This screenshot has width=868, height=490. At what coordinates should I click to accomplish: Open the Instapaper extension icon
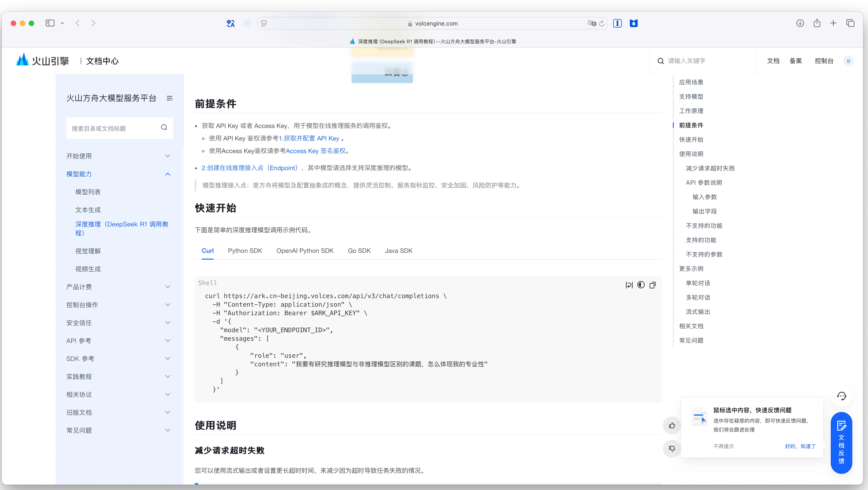[x=617, y=23]
